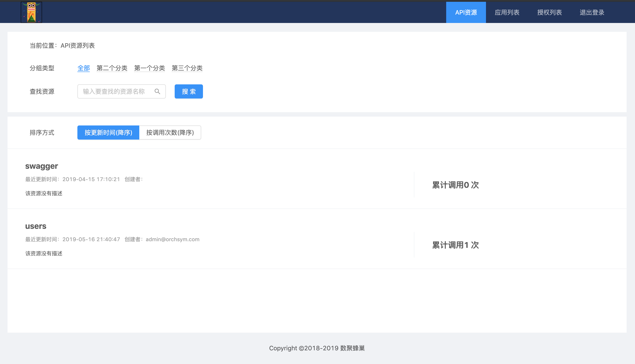Open the 授权列表 menu item
Screen dimensions: 635x364
click(549, 12)
